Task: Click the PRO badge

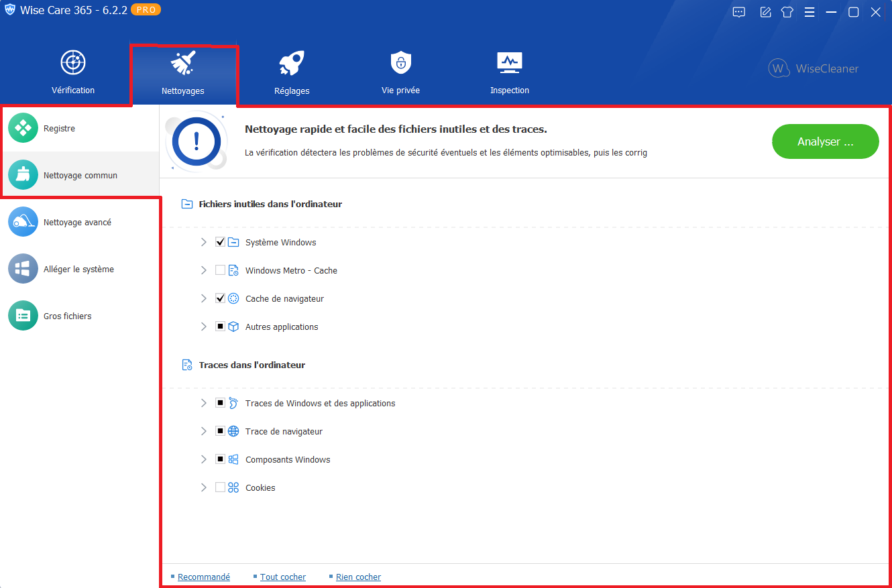Action: (146, 10)
